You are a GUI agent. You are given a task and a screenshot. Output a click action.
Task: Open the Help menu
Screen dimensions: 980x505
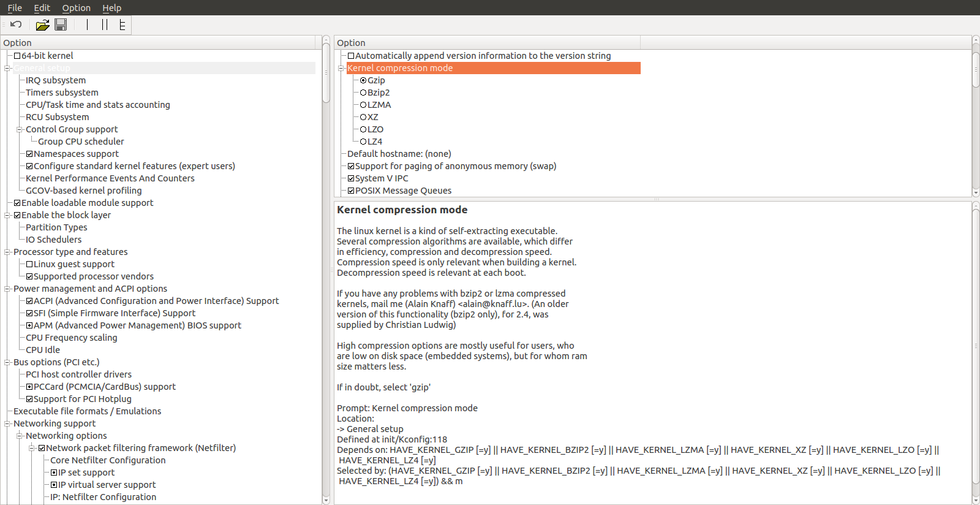click(x=111, y=7)
